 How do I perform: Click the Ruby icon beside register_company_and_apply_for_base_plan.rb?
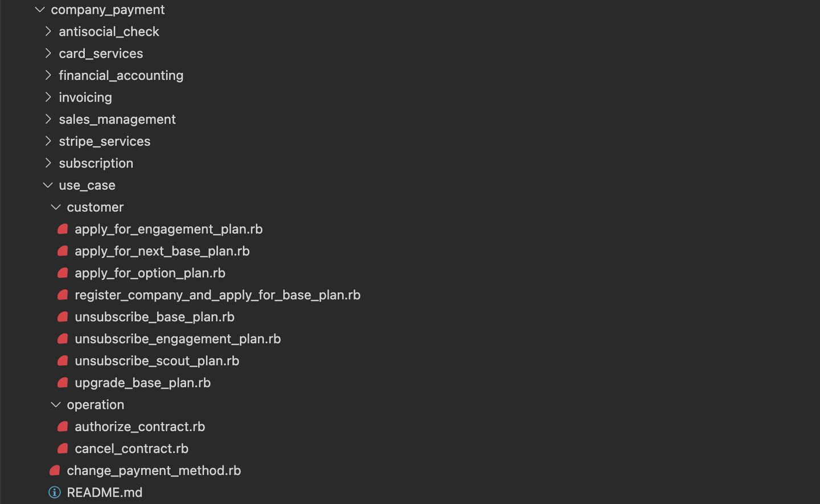[63, 295]
